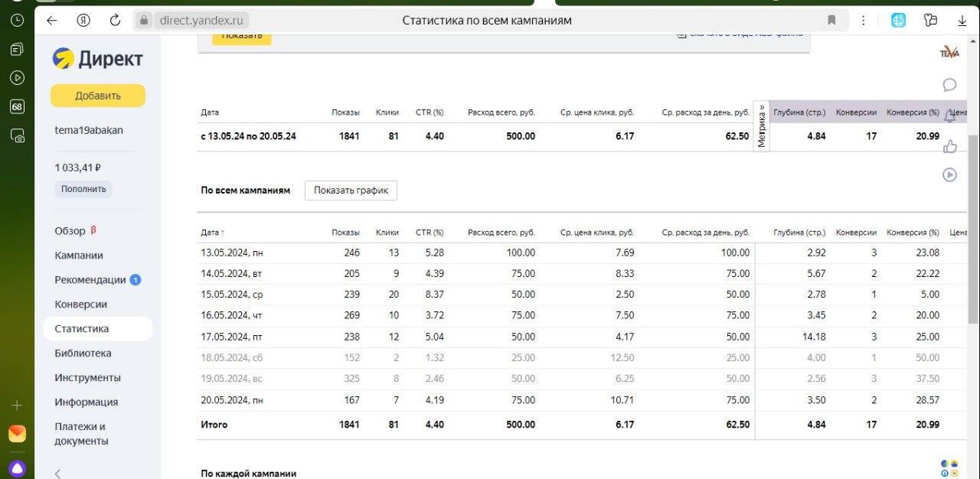Select the 13.05.2024, пн row date
Image resolution: width=980 pixels, height=479 pixels.
pyautogui.click(x=232, y=253)
